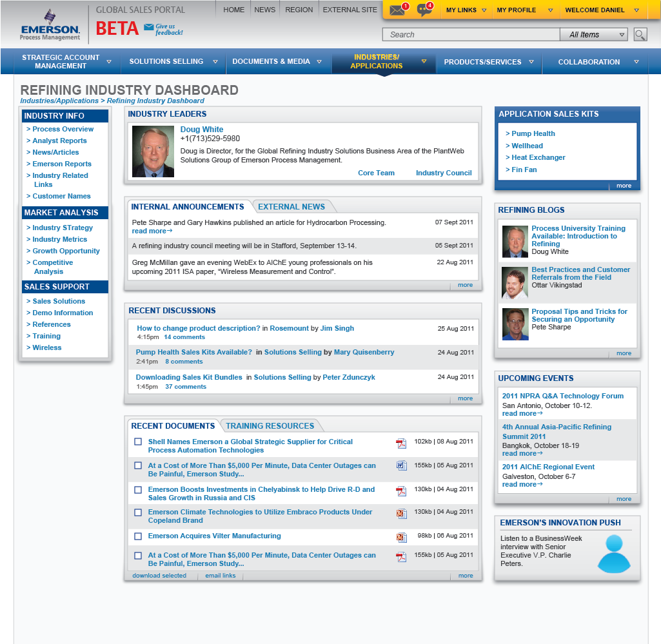Viewport: 661px width, 644px height.
Task: Open PowerPoint icon for Vilter Manufacturing document
Action: click(x=401, y=537)
